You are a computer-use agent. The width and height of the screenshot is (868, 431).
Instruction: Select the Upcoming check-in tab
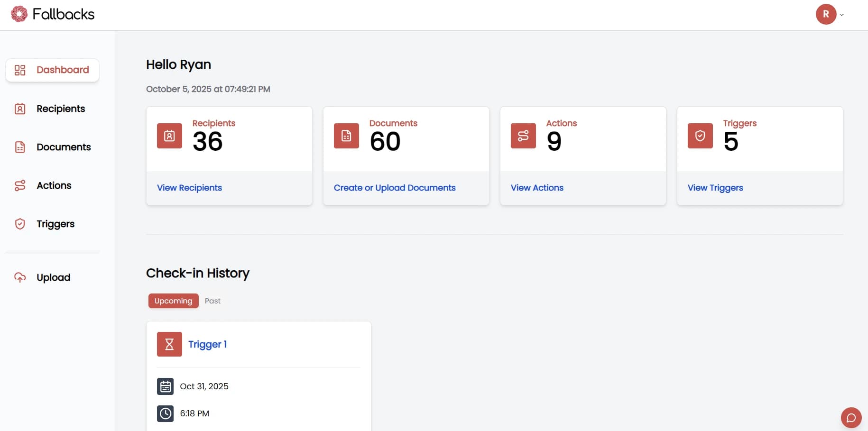click(x=173, y=301)
